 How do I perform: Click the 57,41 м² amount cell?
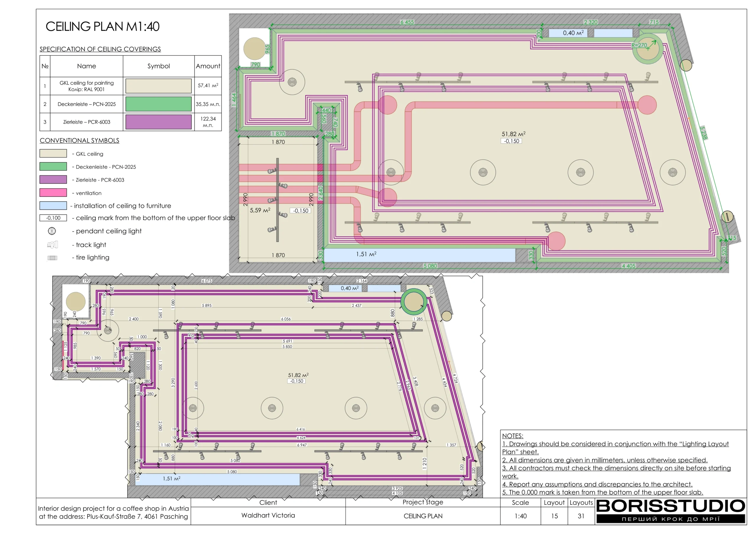208,86
